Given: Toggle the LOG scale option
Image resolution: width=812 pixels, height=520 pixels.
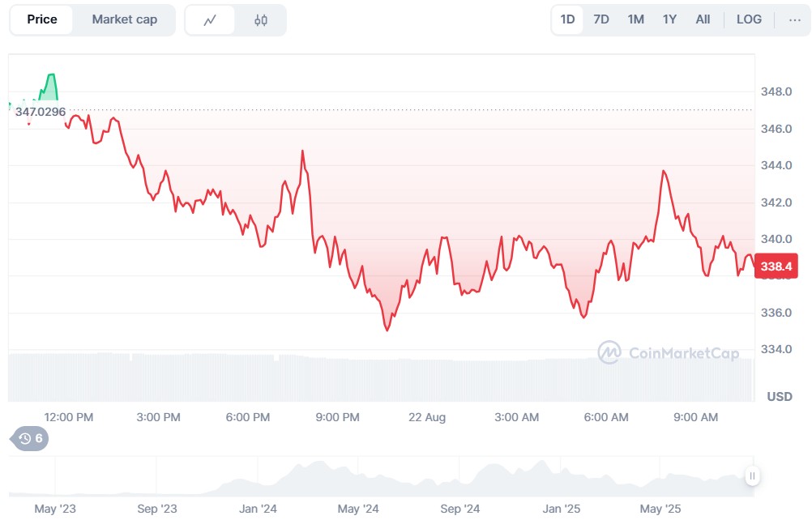Looking at the screenshot, I should (749, 19).
